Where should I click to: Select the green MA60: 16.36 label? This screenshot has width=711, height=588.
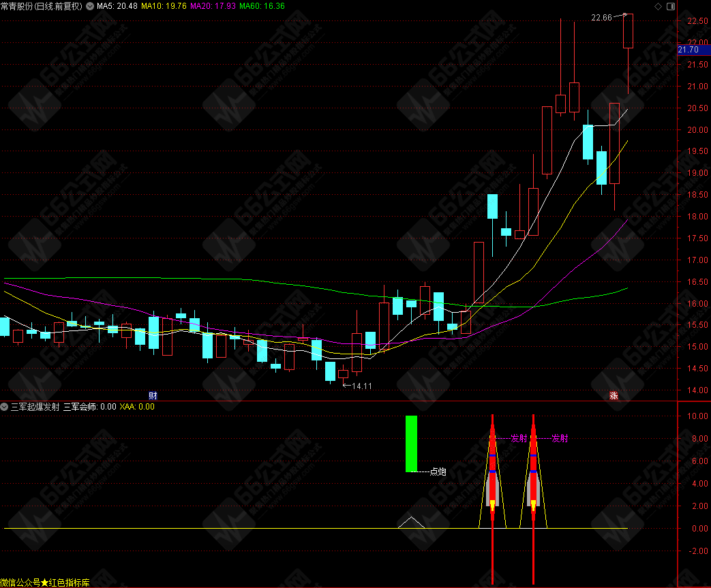click(x=262, y=6)
